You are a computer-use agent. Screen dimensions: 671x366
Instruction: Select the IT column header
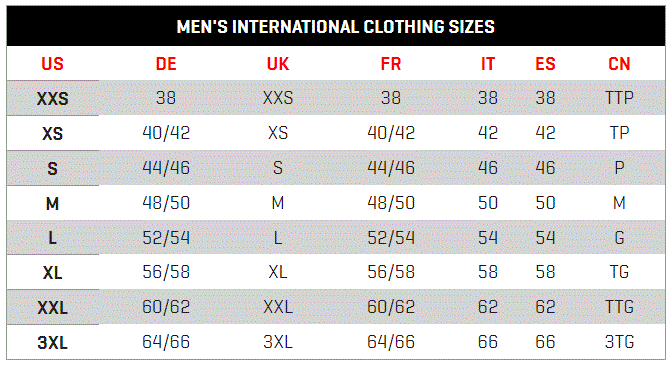coord(488,64)
